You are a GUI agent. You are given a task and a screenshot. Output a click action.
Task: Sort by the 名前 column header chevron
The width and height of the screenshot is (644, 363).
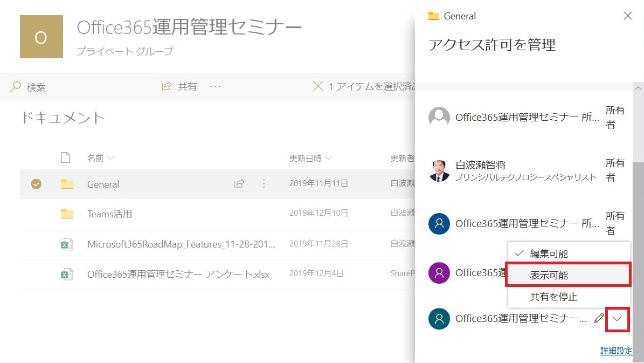110,158
